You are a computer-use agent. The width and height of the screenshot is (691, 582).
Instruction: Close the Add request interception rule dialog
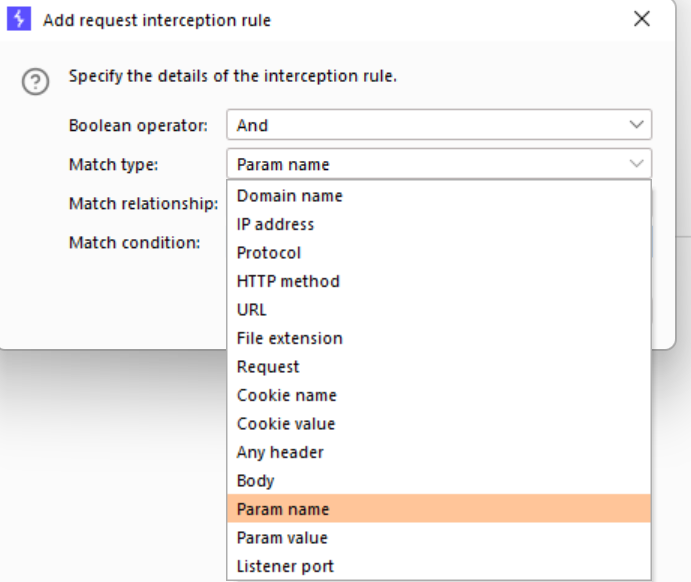point(641,19)
